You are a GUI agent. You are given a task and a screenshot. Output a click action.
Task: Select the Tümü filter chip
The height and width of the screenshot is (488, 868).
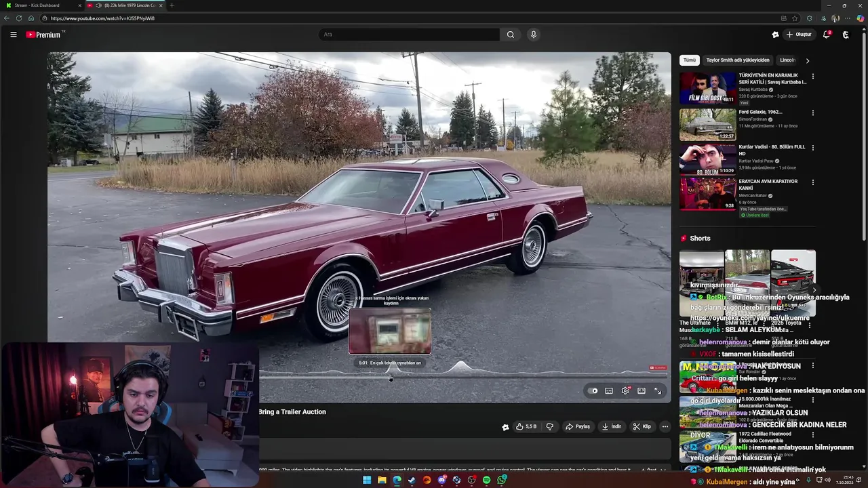point(690,60)
